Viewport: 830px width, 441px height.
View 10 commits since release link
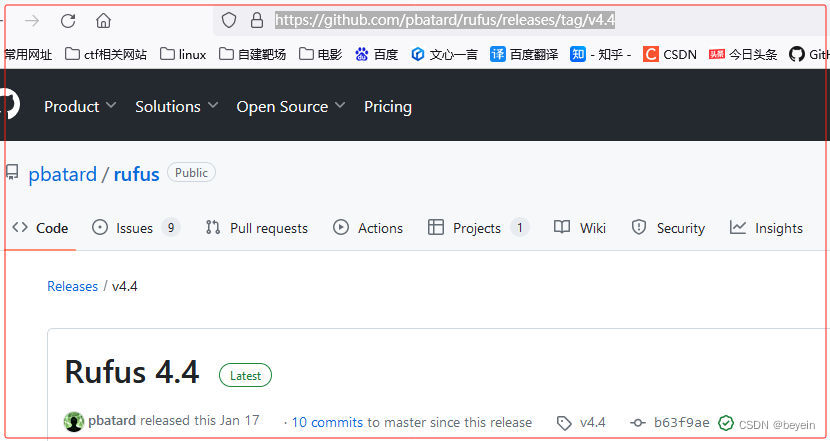pos(327,422)
